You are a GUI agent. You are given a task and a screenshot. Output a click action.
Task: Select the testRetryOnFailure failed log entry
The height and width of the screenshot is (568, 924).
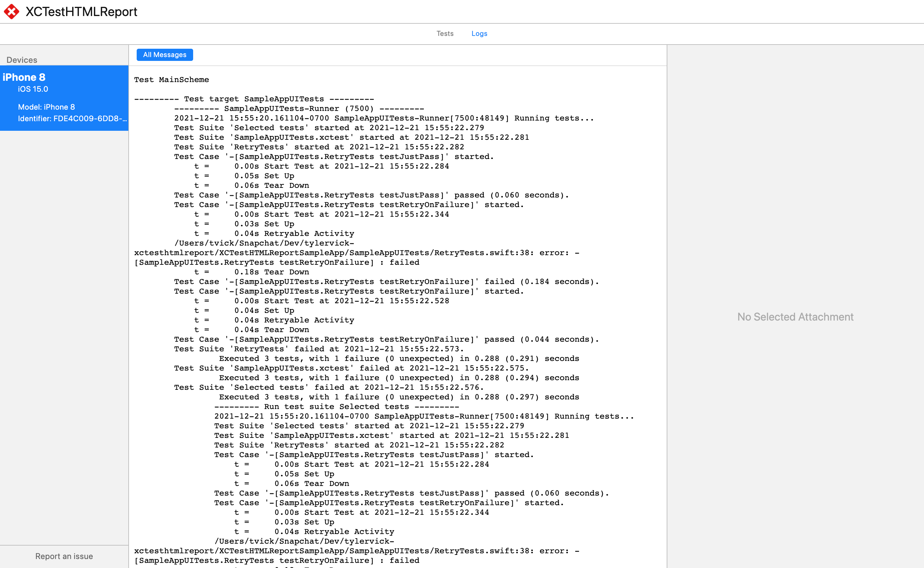(386, 281)
